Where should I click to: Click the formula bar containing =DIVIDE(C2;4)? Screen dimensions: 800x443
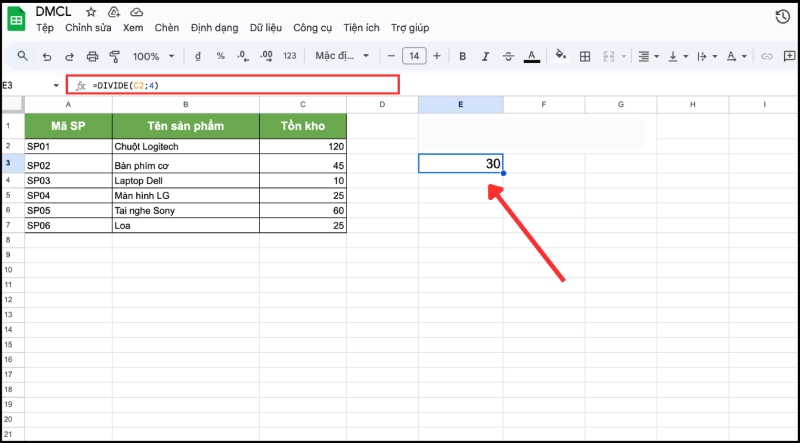pyautogui.click(x=240, y=85)
